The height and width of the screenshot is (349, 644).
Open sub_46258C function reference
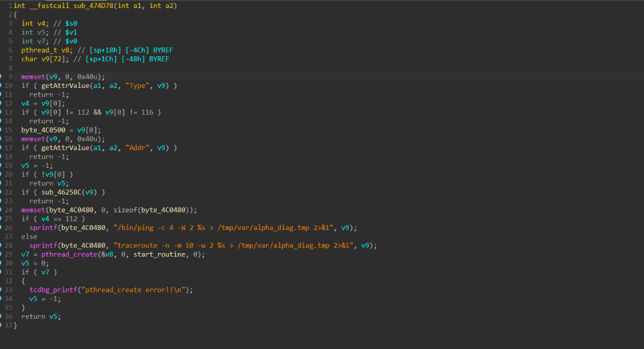[63, 192]
